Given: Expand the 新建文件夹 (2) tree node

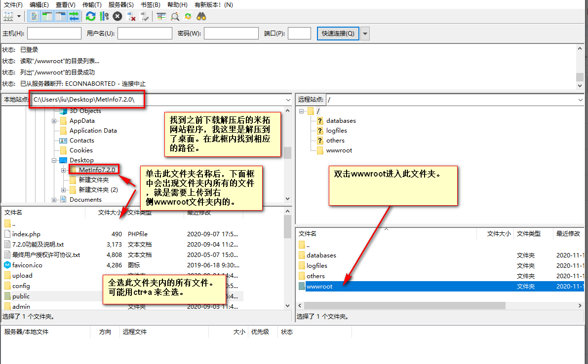Looking at the screenshot, I should point(63,190).
